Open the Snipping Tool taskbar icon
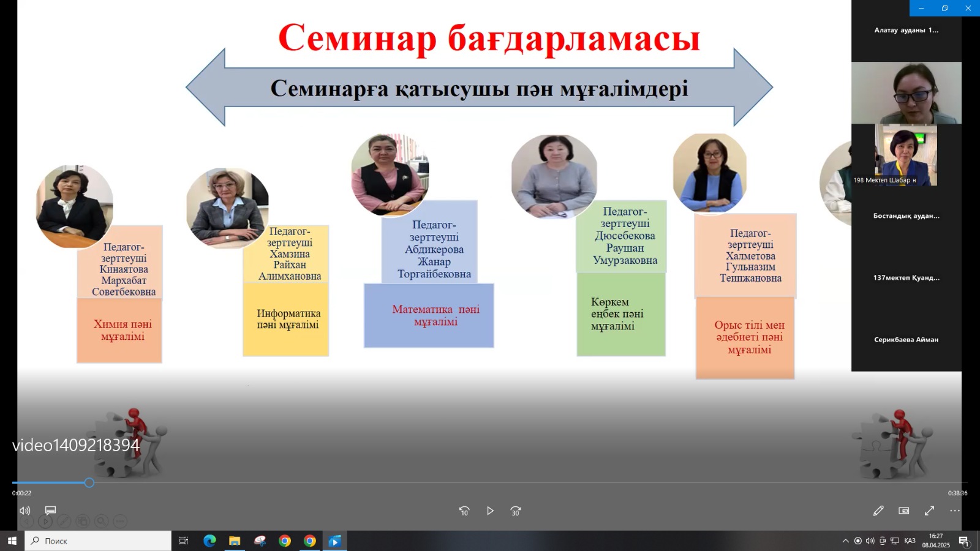The width and height of the screenshot is (980, 551). (260, 541)
